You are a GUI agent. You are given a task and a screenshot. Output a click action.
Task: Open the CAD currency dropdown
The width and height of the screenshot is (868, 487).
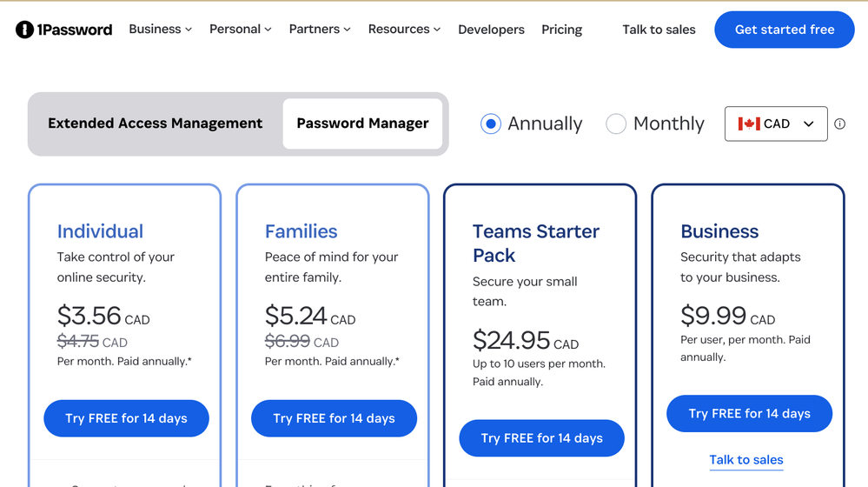pos(776,123)
